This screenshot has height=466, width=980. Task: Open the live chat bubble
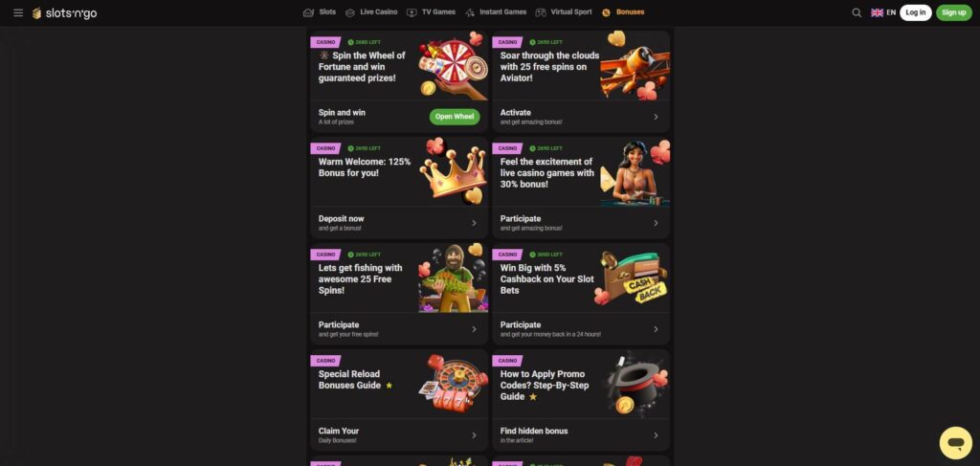956,443
